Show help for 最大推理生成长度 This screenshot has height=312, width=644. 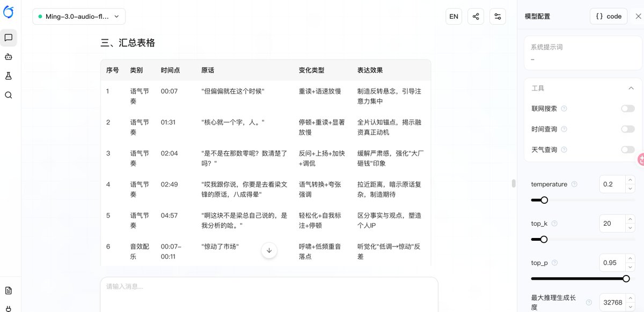point(589,302)
